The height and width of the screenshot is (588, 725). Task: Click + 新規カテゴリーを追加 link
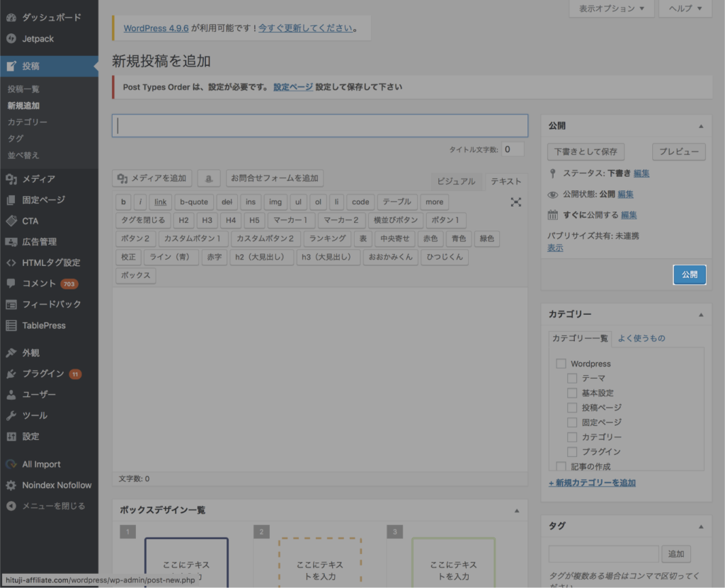point(592,483)
